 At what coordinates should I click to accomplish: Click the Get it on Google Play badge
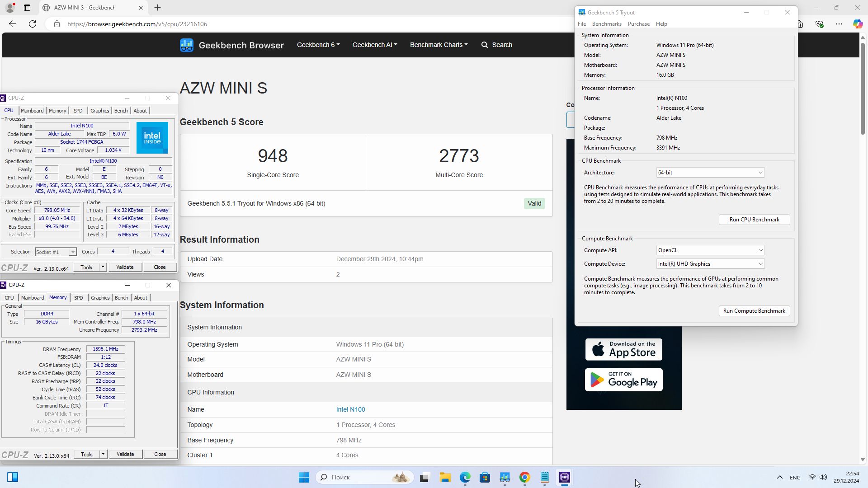pyautogui.click(x=623, y=380)
